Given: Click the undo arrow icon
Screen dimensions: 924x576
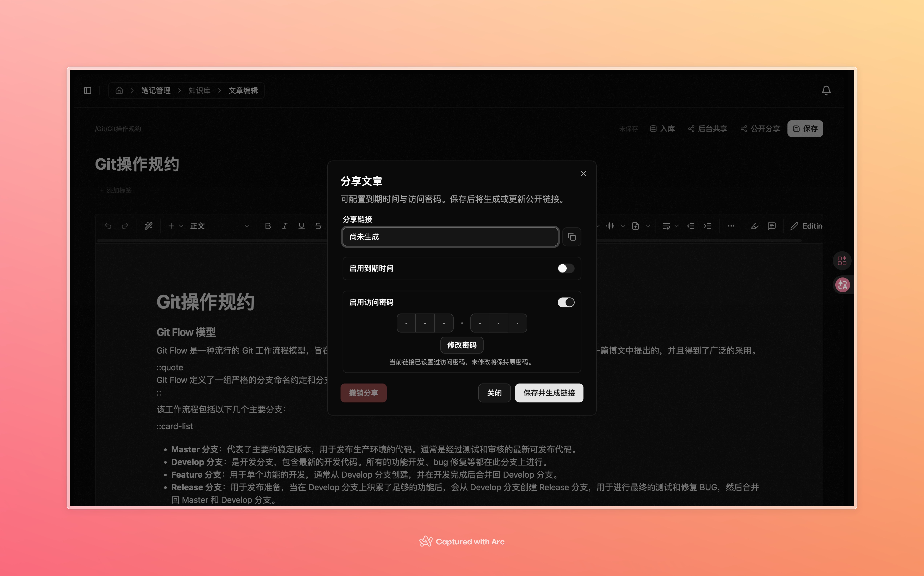Looking at the screenshot, I should [x=108, y=226].
